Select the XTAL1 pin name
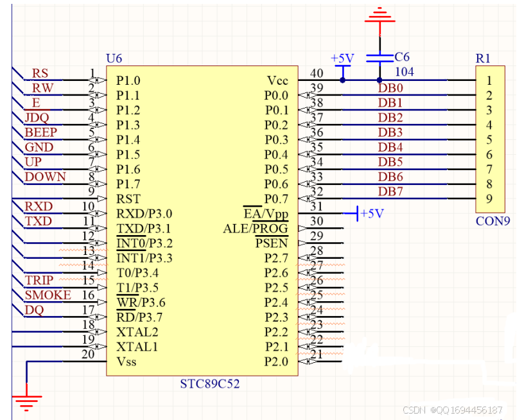Viewport: 522px width, 420px height. coord(137,347)
